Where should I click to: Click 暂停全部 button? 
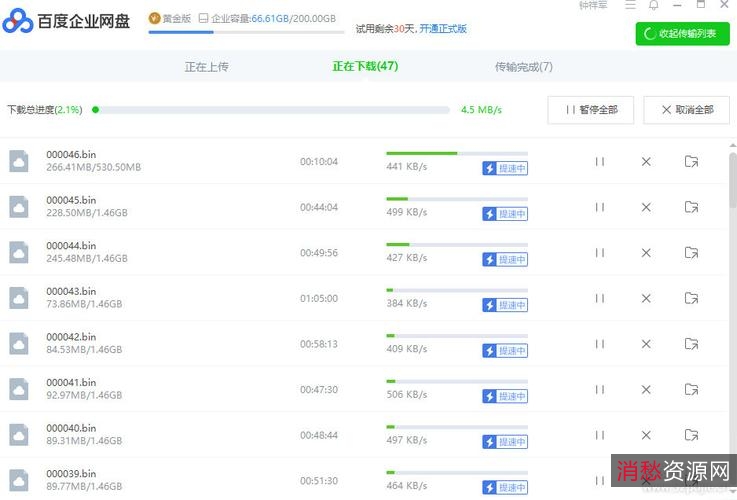591,110
